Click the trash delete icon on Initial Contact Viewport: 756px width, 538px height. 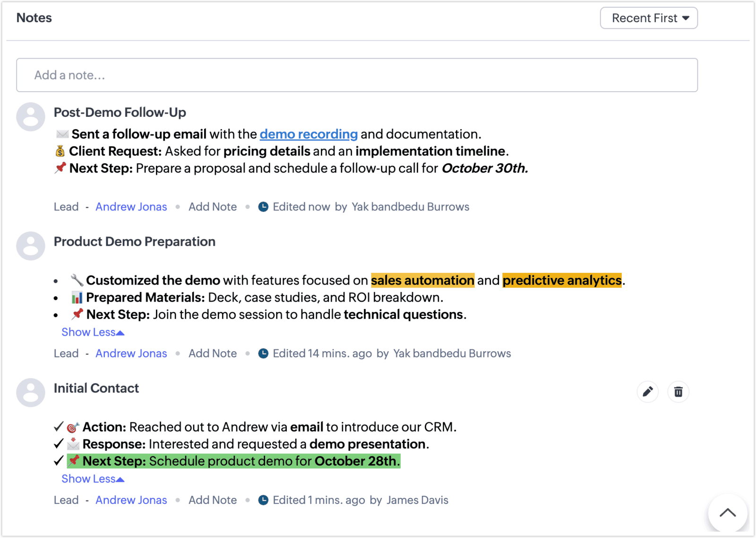[x=678, y=391]
